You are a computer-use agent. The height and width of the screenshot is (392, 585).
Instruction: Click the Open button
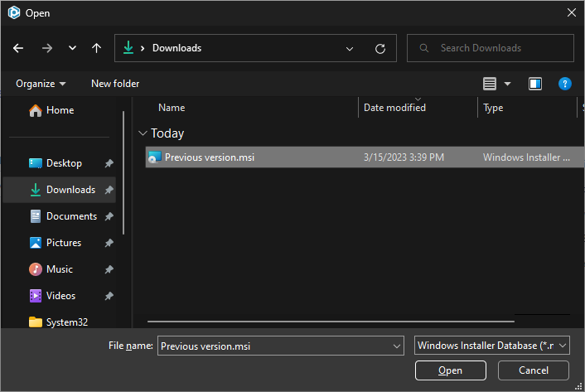450,370
